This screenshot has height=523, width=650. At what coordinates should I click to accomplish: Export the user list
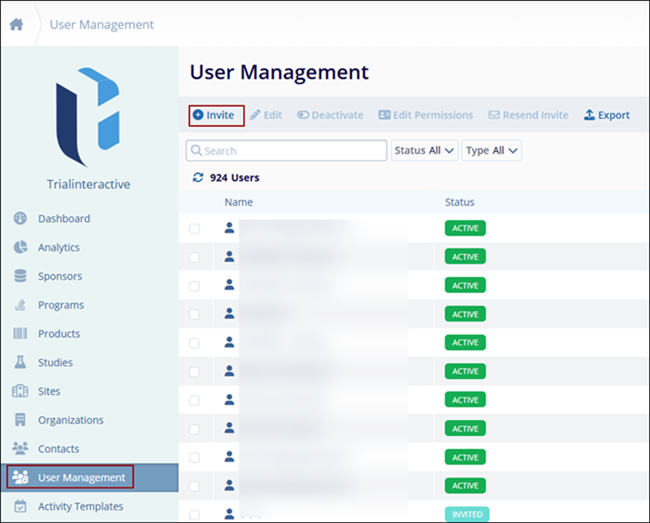(606, 115)
